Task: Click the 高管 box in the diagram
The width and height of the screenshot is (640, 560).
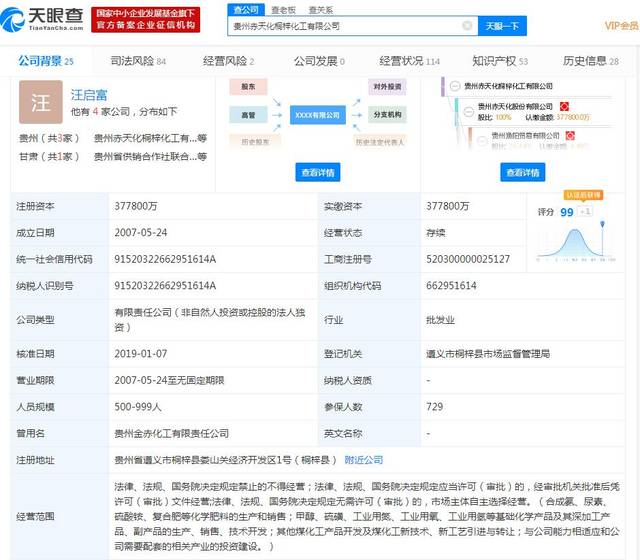Action: tap(248, 115)
